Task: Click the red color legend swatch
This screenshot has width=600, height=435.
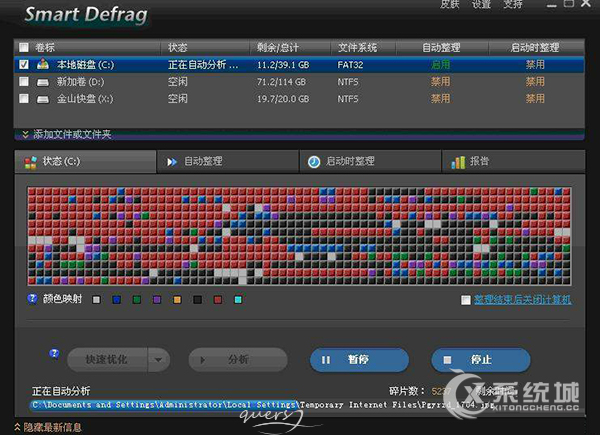Action: pyautogui.click(x=218, y=300)
